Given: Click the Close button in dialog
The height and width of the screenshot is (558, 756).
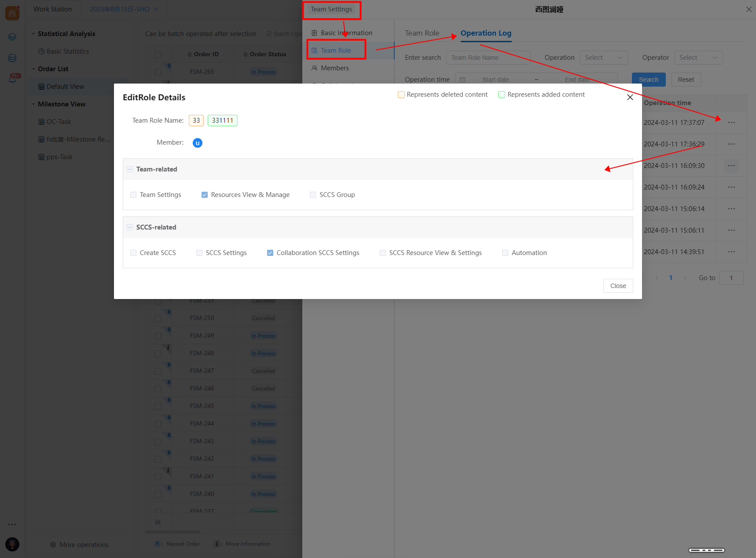Looking at the screenshot, I should (618, 286).
